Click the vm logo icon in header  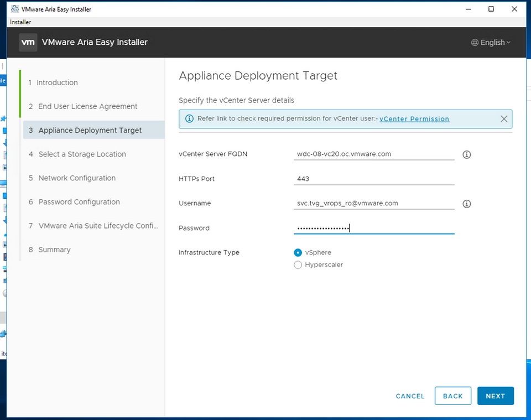(28, 43)
